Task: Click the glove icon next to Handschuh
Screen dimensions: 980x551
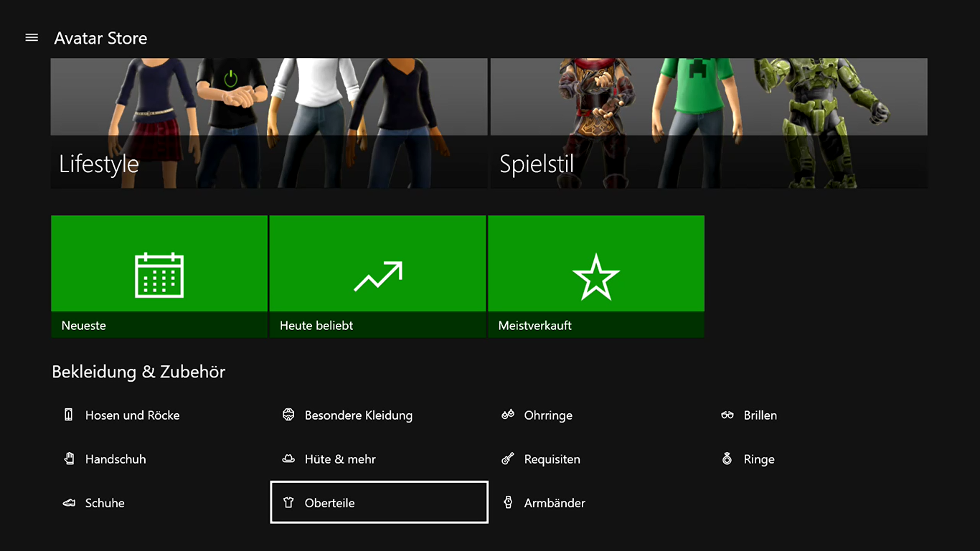Action: tap(69, 458)
